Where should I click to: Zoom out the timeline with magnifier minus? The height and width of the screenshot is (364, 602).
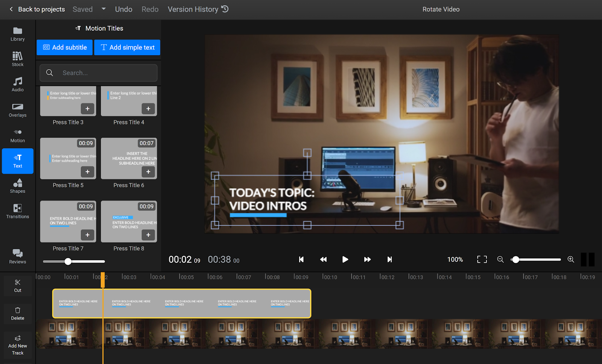pyautogui.click(x=500, y=259)
